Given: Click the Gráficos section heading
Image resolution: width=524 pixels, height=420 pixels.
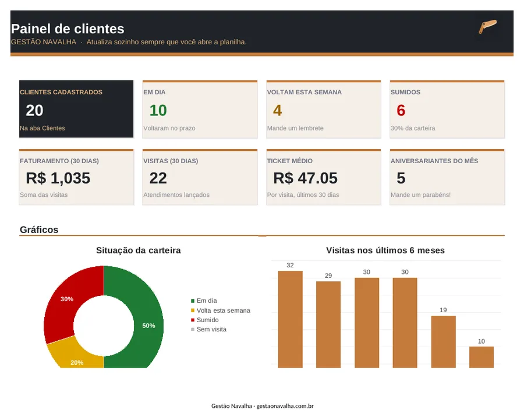Looking at the screenshot, I should pos(39,230).
